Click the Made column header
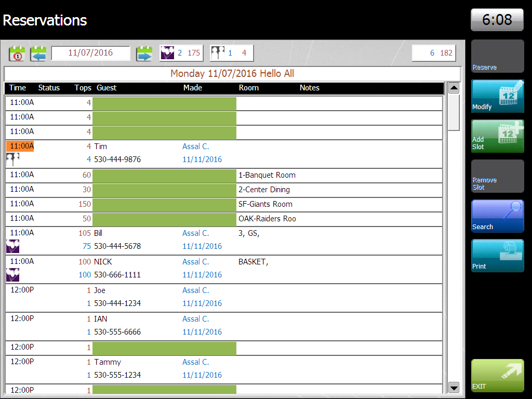Screen dimensions: 532x399 [192, 88]
